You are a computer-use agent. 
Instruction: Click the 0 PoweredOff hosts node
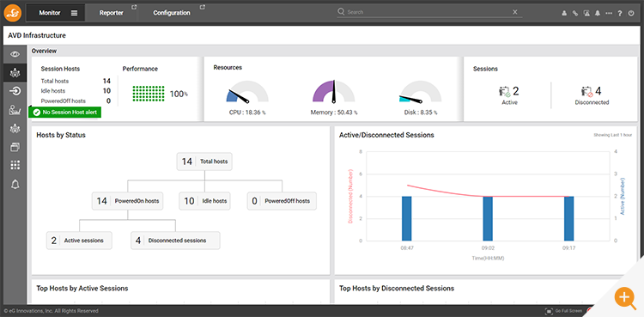[x=282, y=201]
